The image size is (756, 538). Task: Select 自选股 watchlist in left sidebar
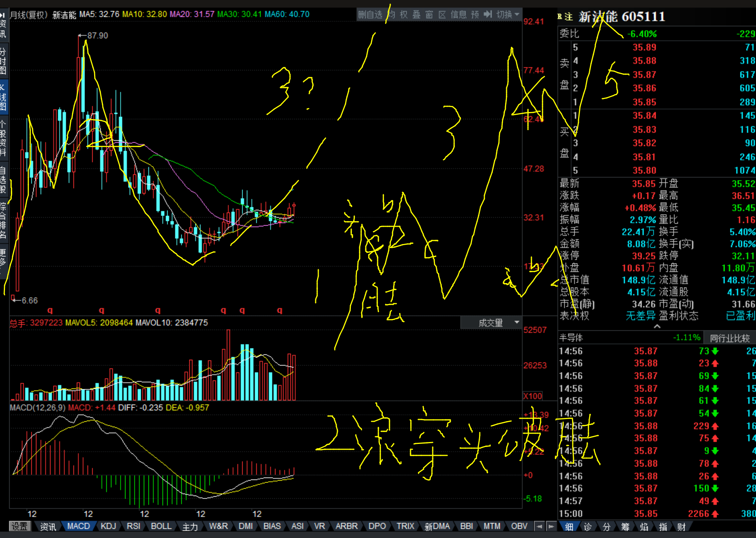(3, 180)
